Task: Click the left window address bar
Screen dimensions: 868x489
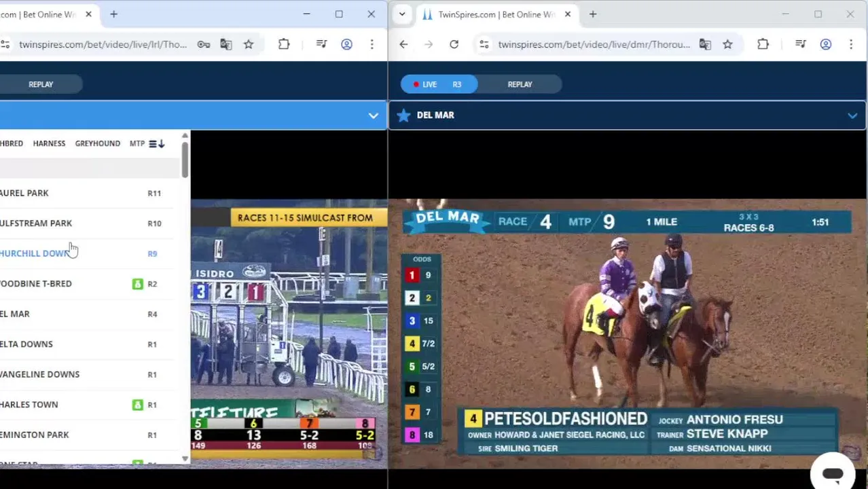Action: point(103,45)
